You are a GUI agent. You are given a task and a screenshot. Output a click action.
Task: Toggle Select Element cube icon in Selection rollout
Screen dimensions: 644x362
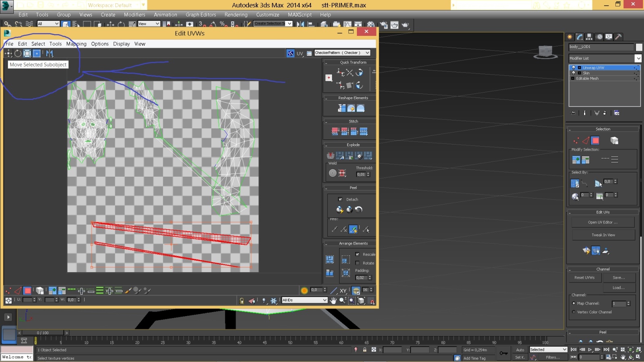click(614, 141)
